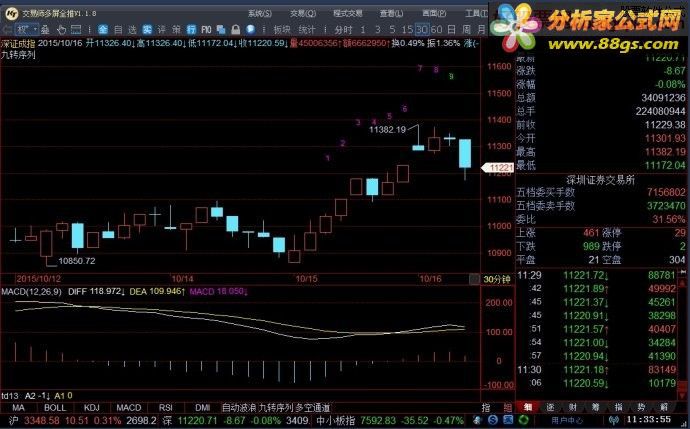
Task: Switch to the MACD indicator tab
Action: [x=128, y=407]
